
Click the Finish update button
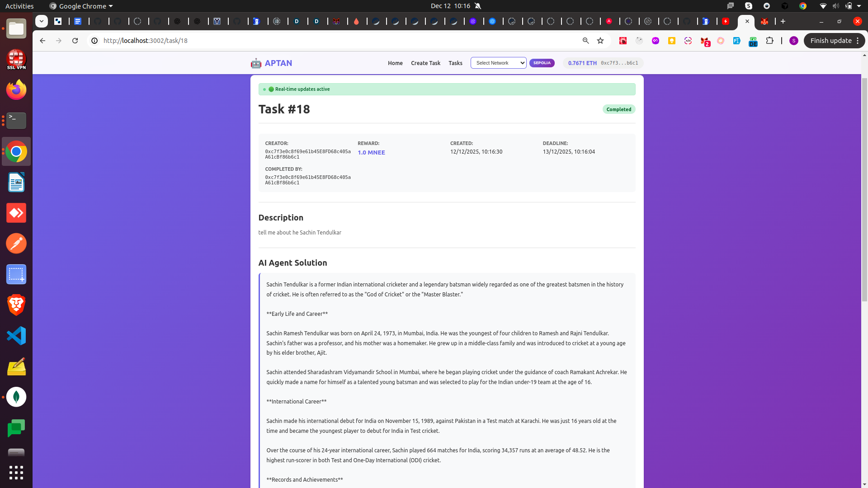830,41
